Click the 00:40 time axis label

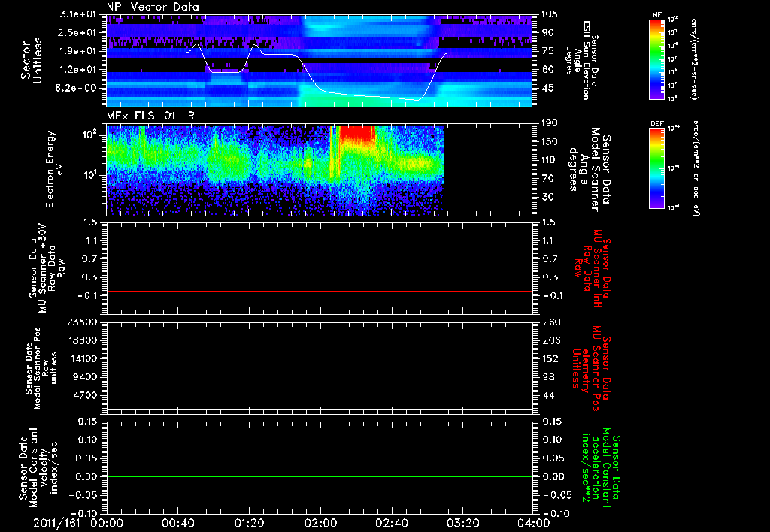(177, 523)
